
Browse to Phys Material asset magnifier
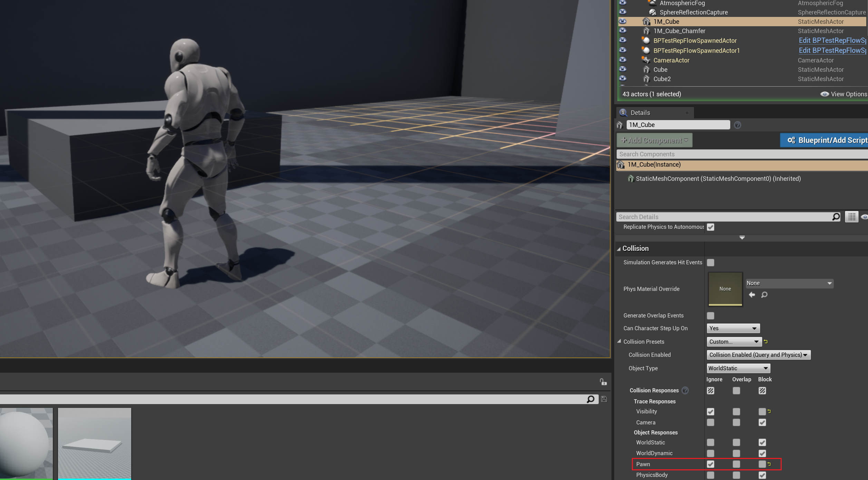pos(764,295)
